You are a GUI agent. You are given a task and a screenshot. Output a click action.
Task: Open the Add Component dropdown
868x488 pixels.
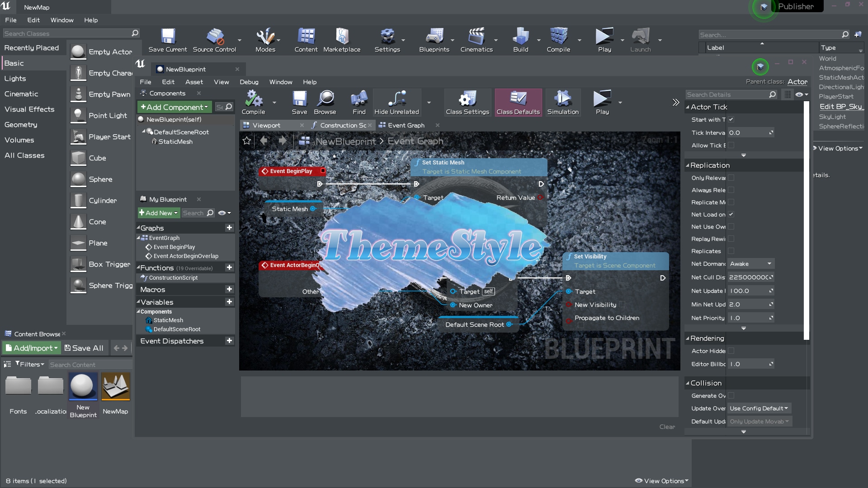point(174,107)
